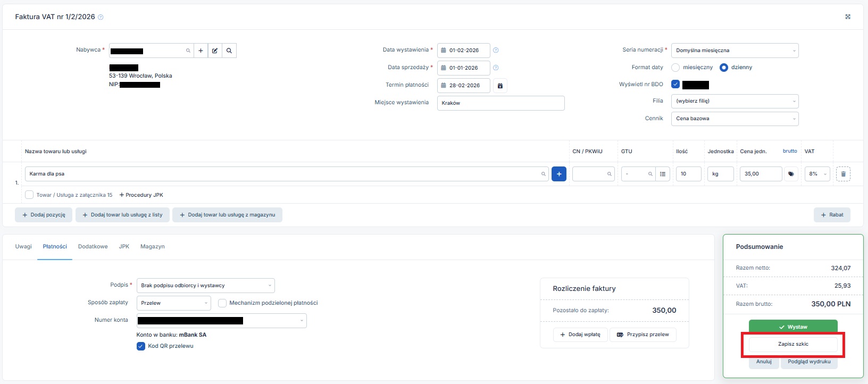Open the GTU list icon

663,174
